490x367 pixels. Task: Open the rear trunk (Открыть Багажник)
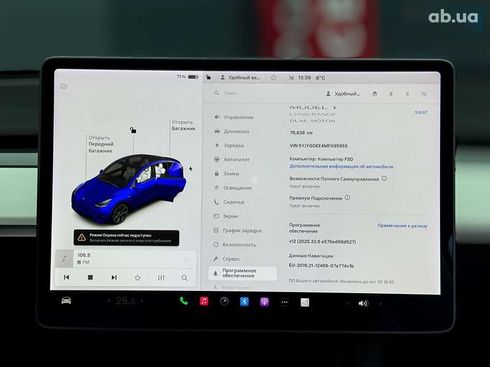pos(184,125)
